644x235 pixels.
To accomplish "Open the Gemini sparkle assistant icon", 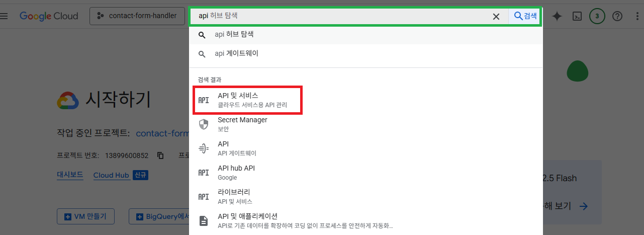I will point(557,16).
